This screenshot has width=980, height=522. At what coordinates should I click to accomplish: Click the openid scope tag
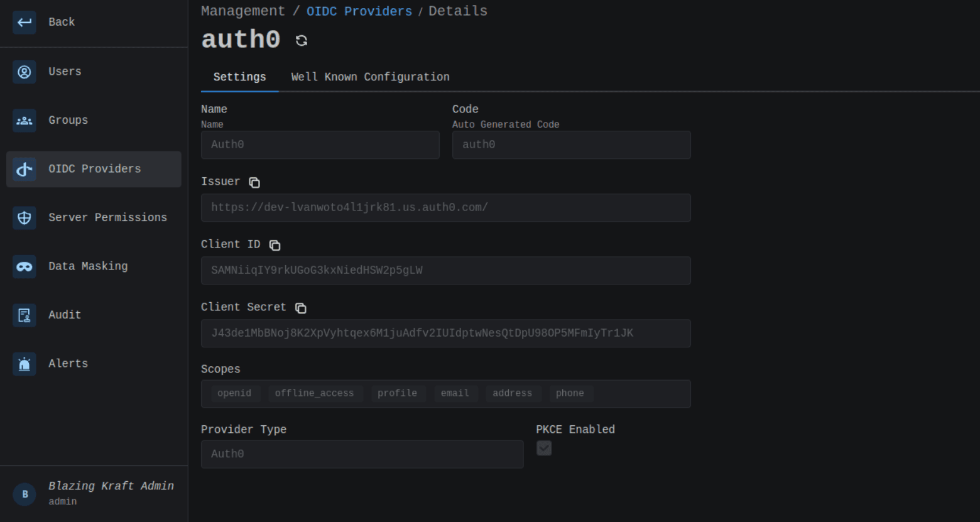234,394
